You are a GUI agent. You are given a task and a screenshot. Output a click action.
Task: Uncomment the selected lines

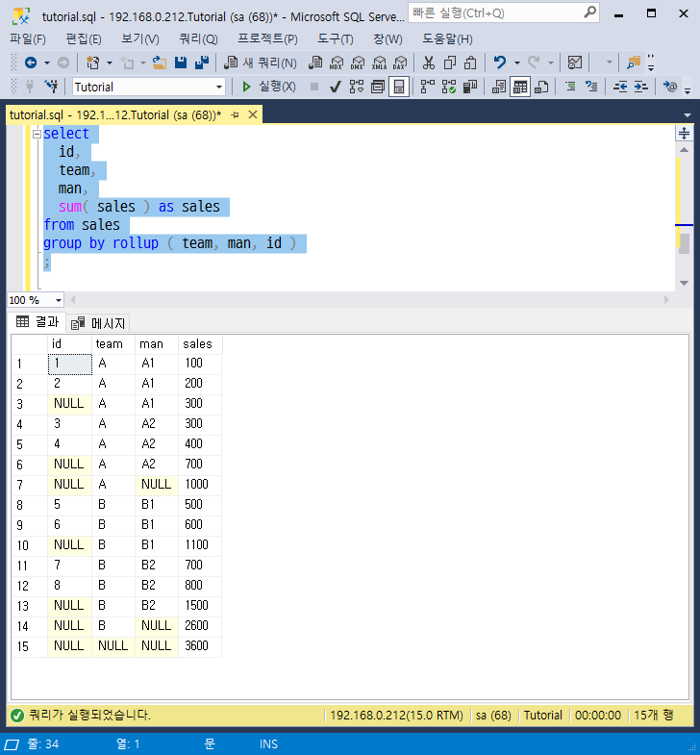point(591,87)
